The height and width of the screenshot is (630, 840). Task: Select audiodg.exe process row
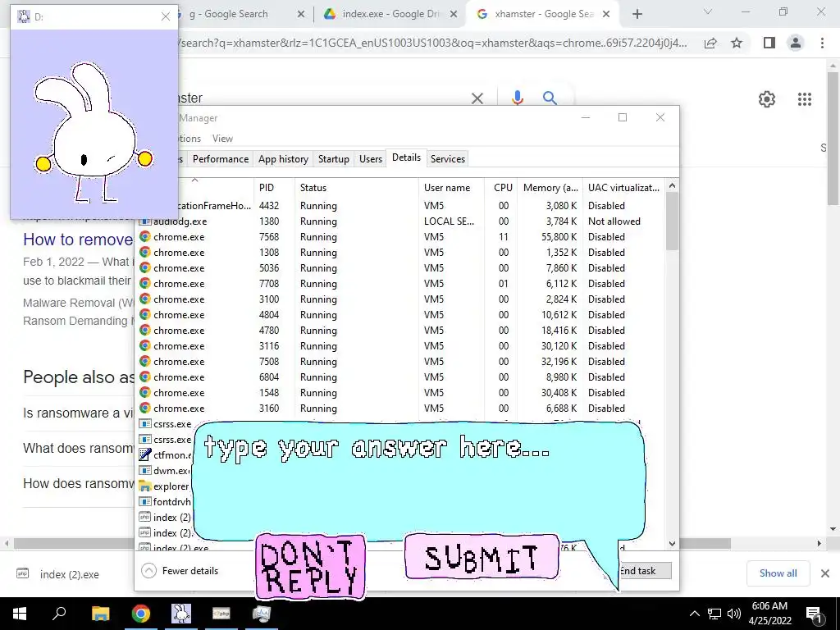(401, 221)
